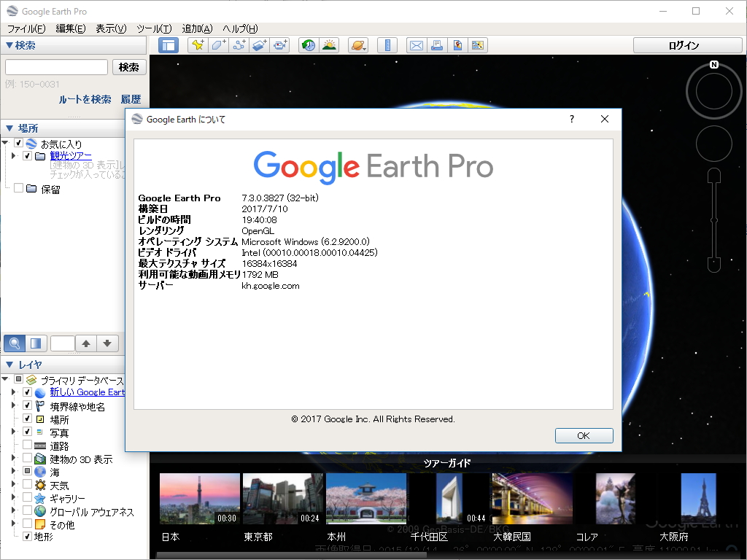The width and height of the screenshot is (747, 560).
Task: Click the OK button in the About dialog
Action: (x=584, y=435)
